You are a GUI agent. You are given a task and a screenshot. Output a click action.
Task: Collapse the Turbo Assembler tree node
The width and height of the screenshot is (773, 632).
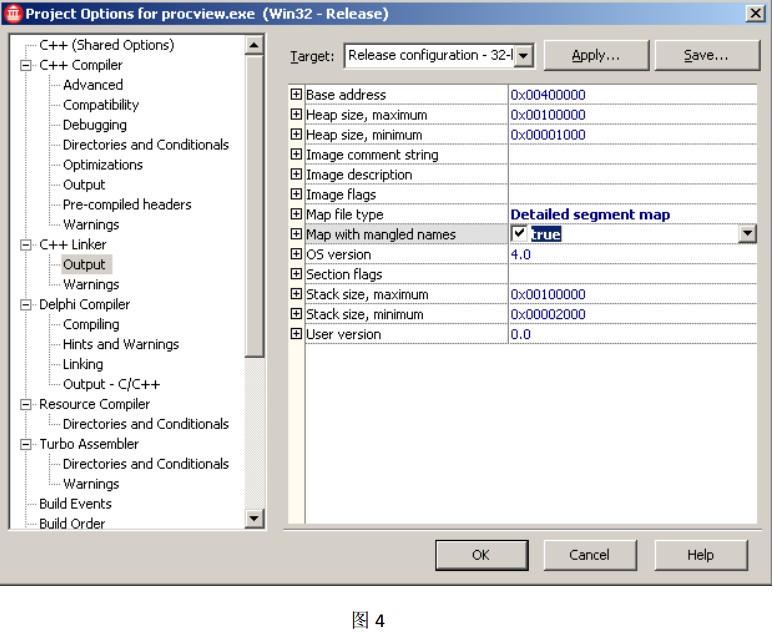26,444
